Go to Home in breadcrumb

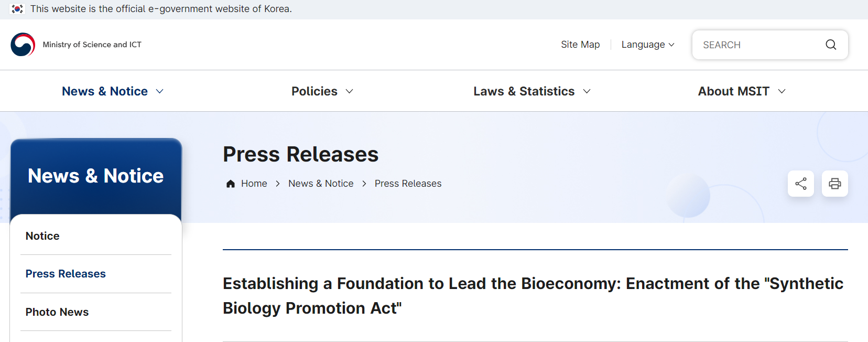click(x=254, y=184)
